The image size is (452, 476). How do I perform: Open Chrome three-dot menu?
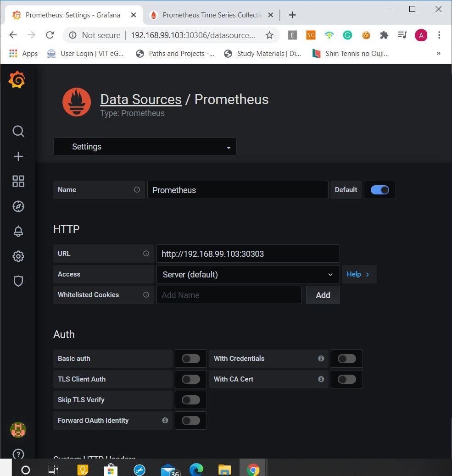[439, 35]
